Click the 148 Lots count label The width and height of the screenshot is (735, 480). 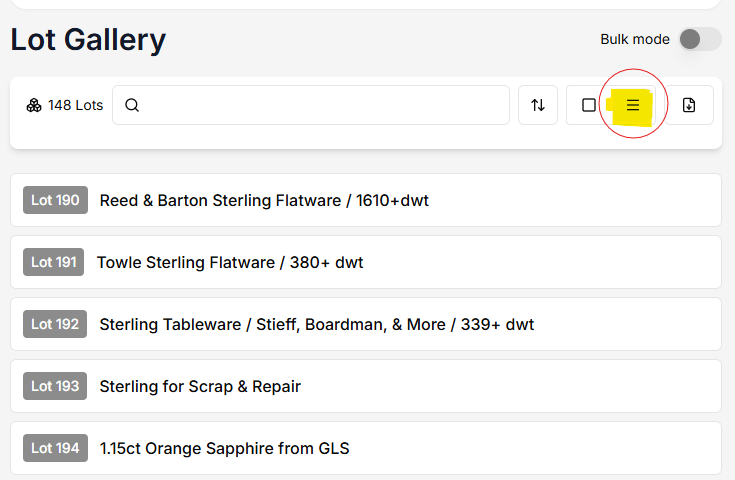point(75,105)
